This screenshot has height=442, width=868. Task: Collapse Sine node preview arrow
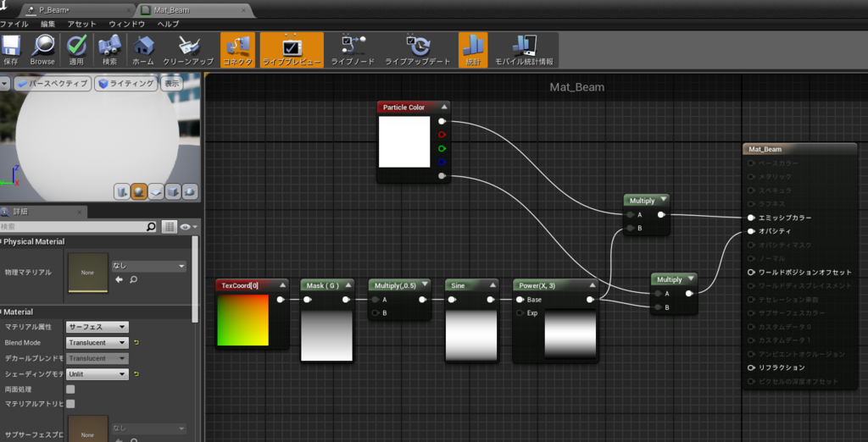tap(492, 285)
